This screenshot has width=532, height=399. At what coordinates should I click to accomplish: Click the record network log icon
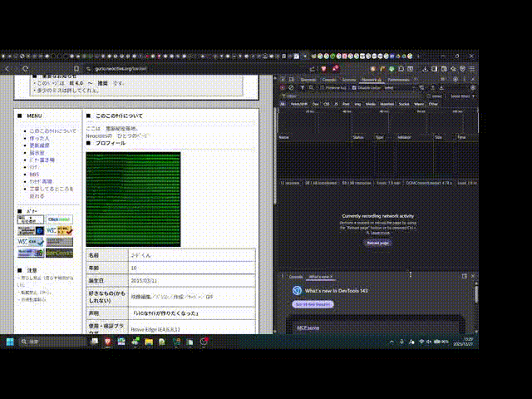pyautogui.click(x=283, y=86)
